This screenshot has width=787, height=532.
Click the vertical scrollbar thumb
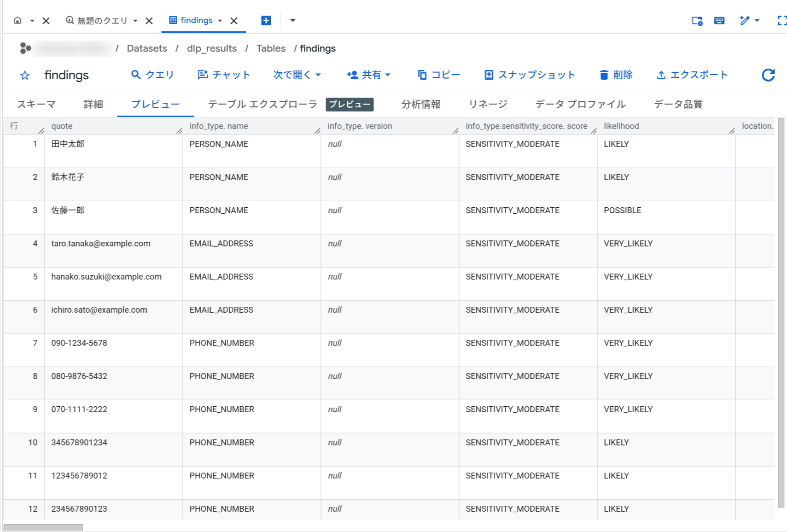click(x=781, y=312)
